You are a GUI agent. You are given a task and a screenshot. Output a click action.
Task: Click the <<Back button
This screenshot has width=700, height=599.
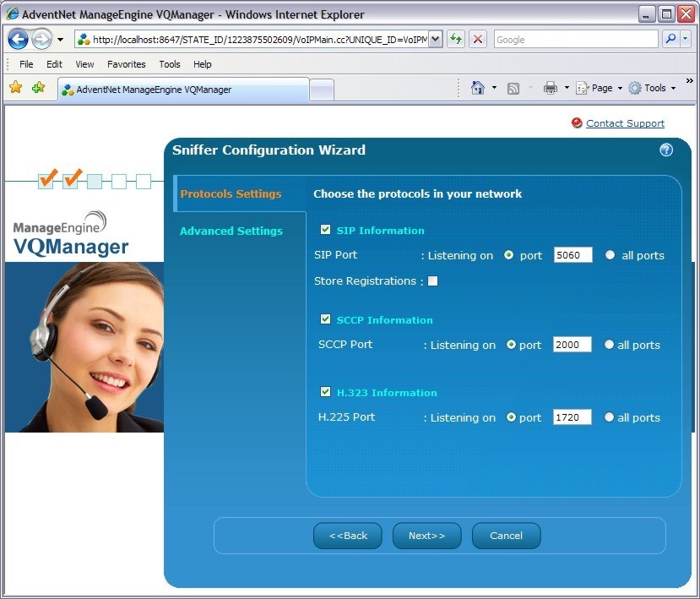coord(348,536)
